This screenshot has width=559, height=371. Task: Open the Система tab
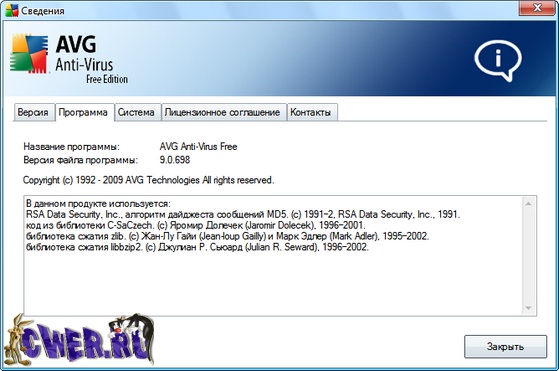coord(137,113)
